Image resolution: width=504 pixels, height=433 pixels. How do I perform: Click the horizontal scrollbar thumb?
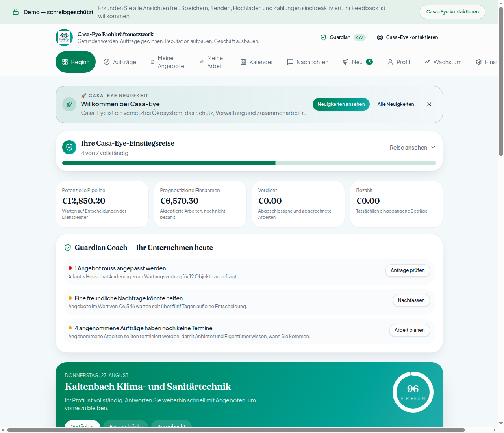[236, 430]
